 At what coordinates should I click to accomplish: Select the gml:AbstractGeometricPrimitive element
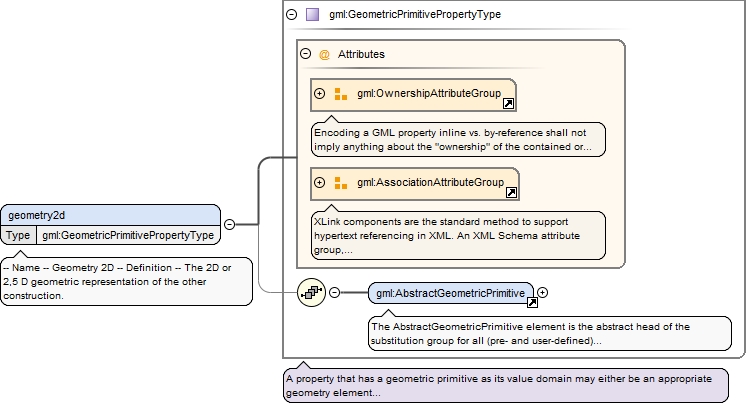tap(451, 293)
